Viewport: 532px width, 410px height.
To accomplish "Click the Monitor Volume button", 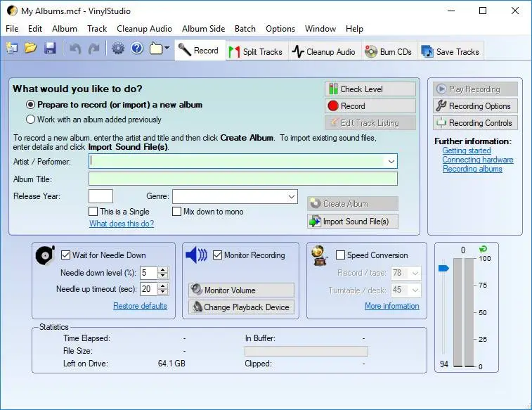I will (241, 290).
